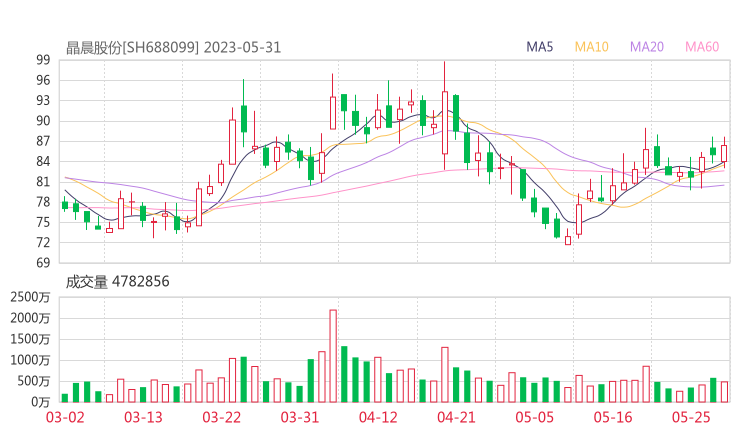
Task: Click the 2000万 volume axis label
Action: (x=30, y=318)
